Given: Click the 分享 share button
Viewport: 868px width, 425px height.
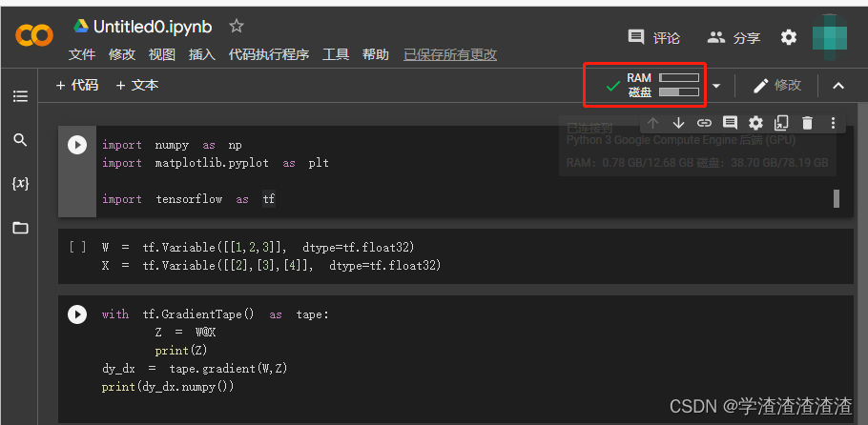Looking at the screenshot, I should pyautogui.click(x=734, y=38).
